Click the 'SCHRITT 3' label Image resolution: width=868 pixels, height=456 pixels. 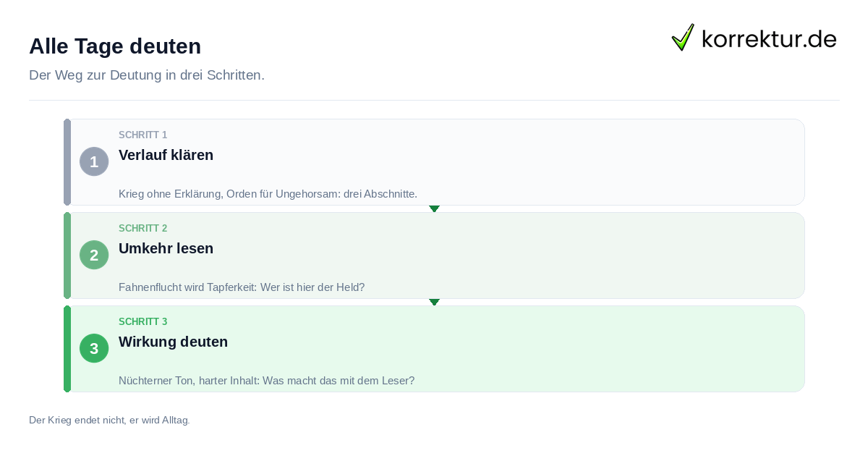(142, 321)
